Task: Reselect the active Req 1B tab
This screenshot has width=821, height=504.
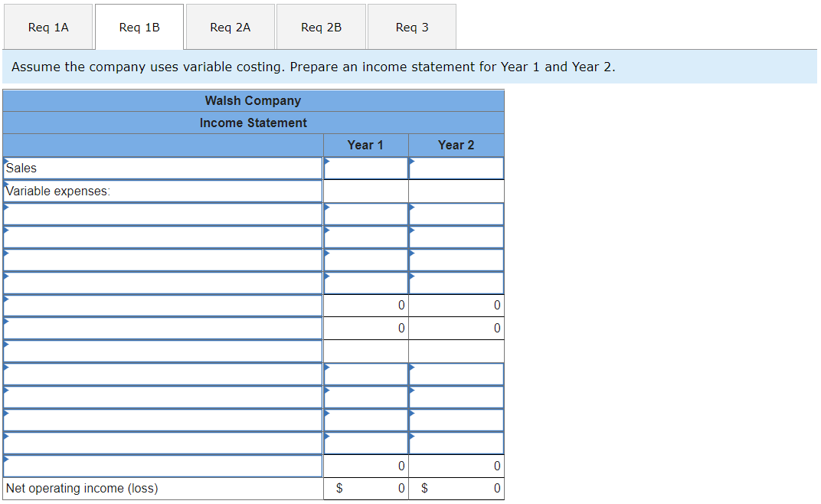Action: (x=139, y=26)
